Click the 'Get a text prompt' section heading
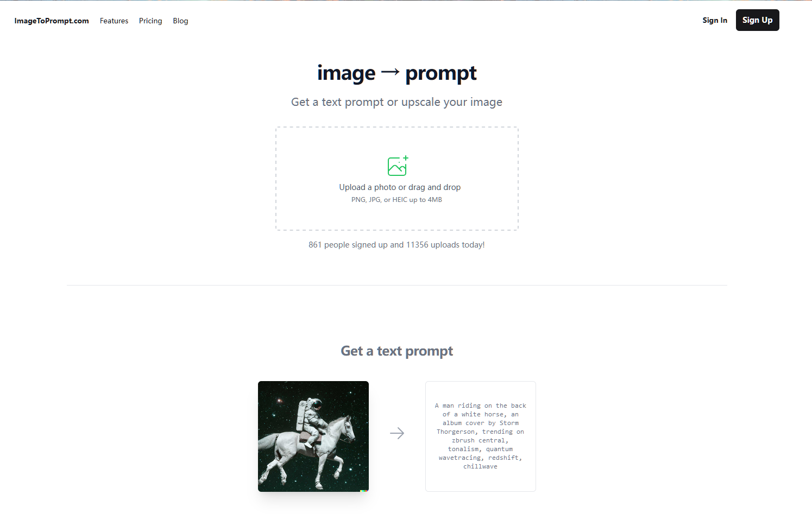 coord(397,351)
